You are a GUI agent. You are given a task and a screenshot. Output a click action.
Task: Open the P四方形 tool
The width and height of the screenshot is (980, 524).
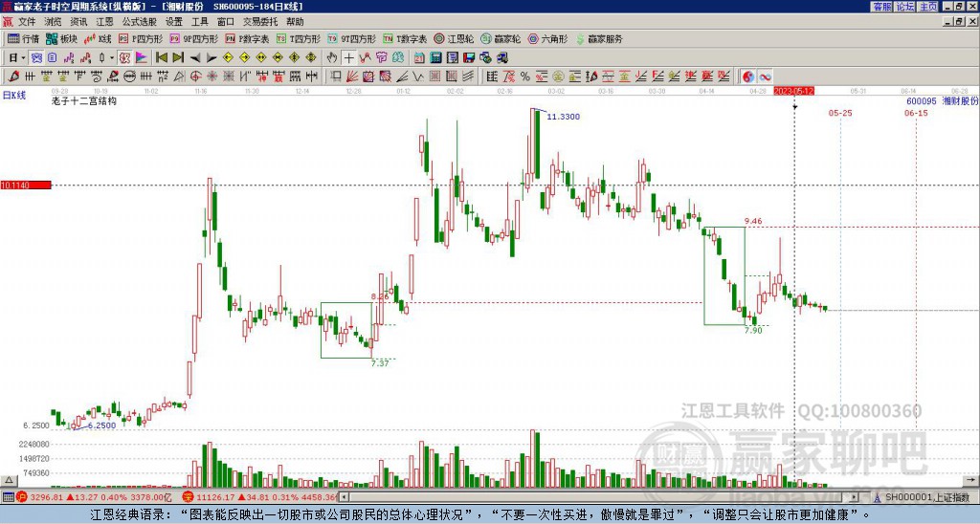(141, 38)
